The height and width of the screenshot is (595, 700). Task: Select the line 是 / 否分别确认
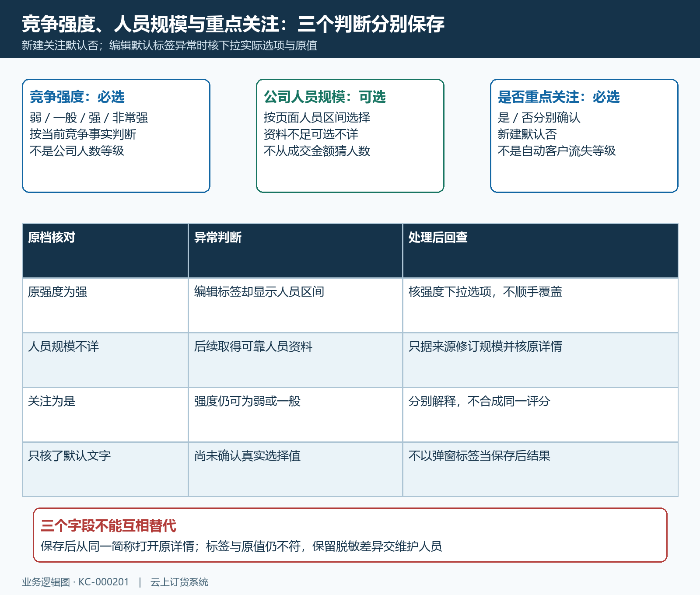pos(539,118)
